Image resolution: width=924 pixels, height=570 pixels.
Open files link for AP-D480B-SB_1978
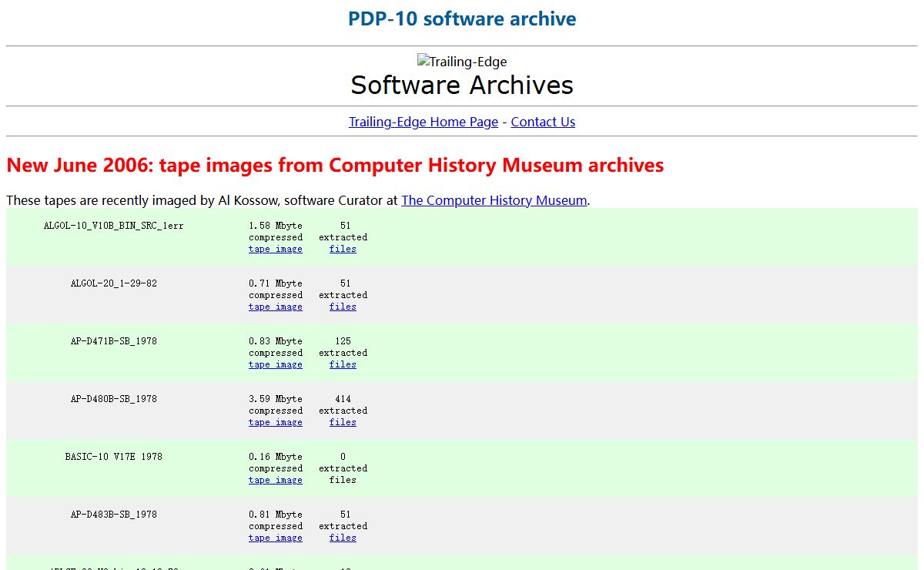343,422
